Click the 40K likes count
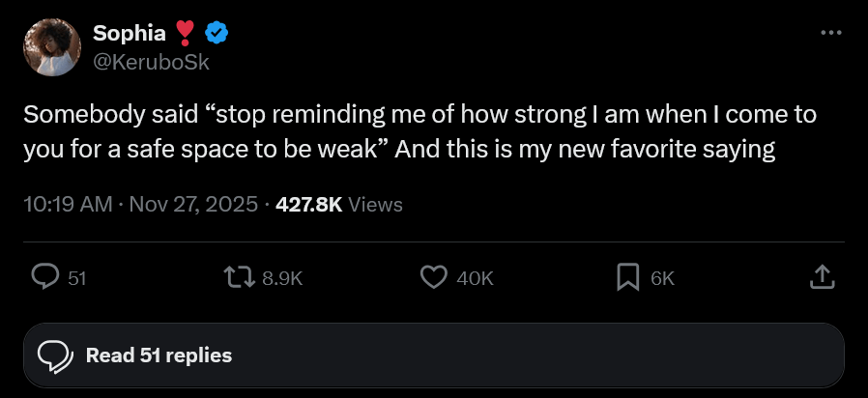The image size is (868, 398). (x=475, y=278)
